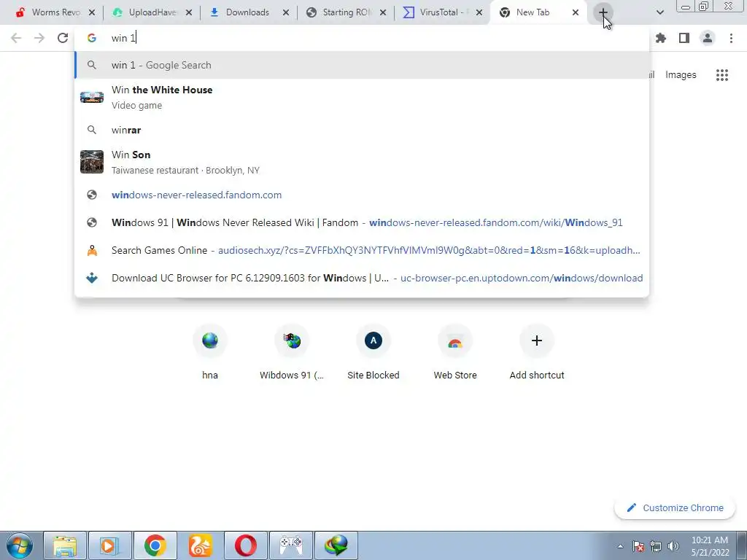Show hidden tray icons arrow
The height and width of the screenshot is (560, 747).
tap(620, 546)
